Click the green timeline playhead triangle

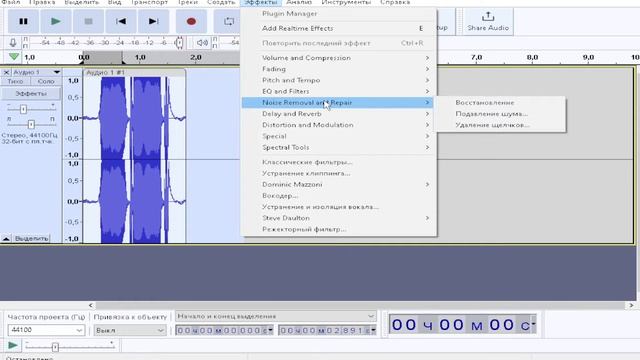pos(14,57)
